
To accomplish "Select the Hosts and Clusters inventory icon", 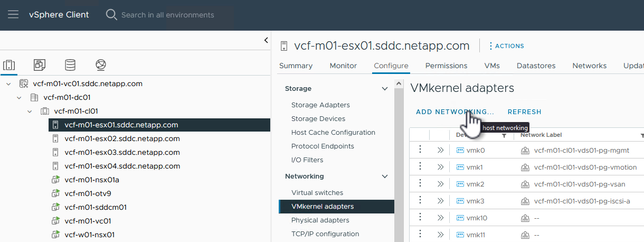I will pos(9,65).
